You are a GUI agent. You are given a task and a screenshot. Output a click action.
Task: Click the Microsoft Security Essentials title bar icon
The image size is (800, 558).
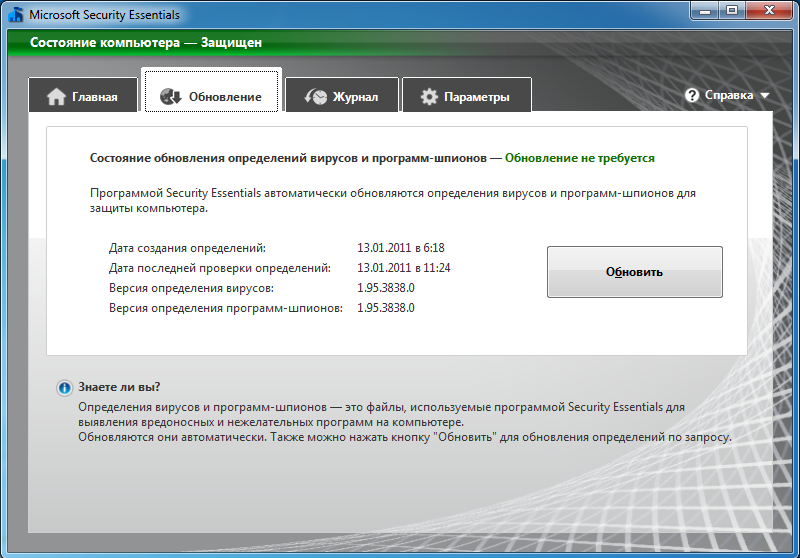(16, 14)
